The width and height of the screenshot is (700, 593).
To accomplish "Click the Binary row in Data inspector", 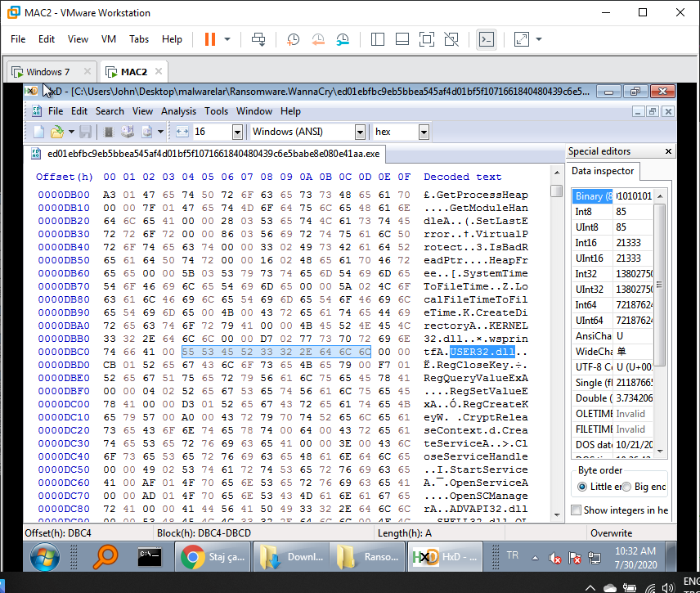I will (x=612, y=196).
